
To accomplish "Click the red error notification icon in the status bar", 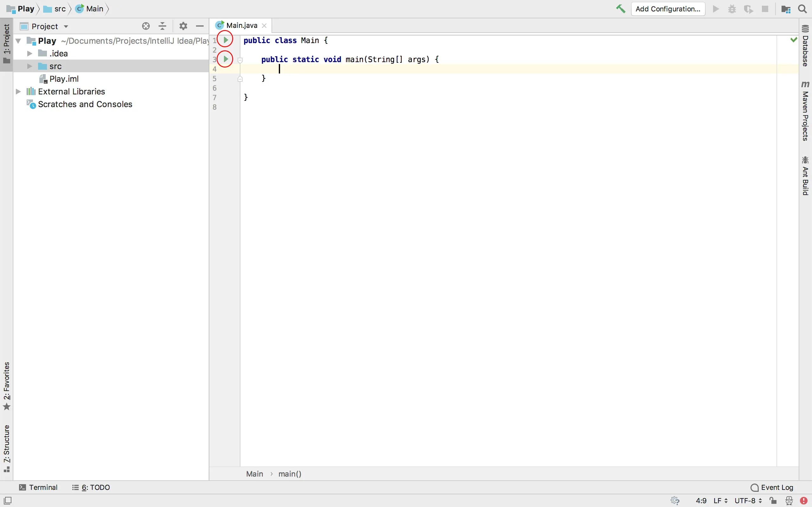I will point(804,501).
